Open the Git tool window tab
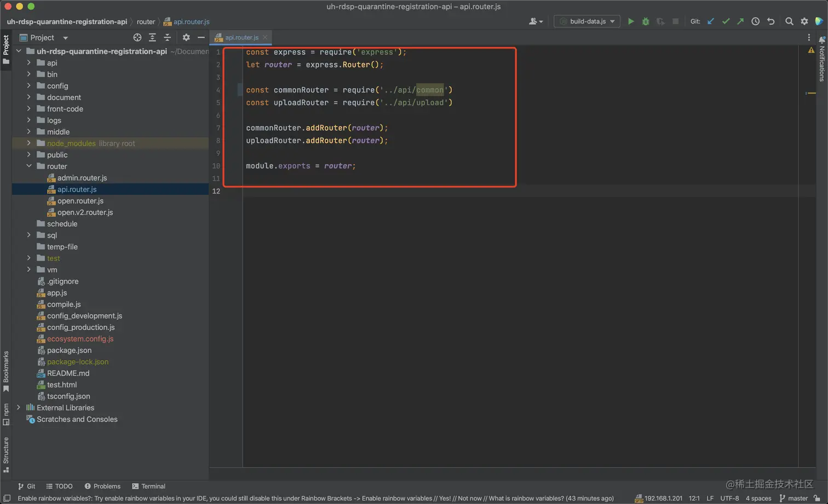This screenshot has height=504, width=828. pyautogui.click(x=26, y=486)
